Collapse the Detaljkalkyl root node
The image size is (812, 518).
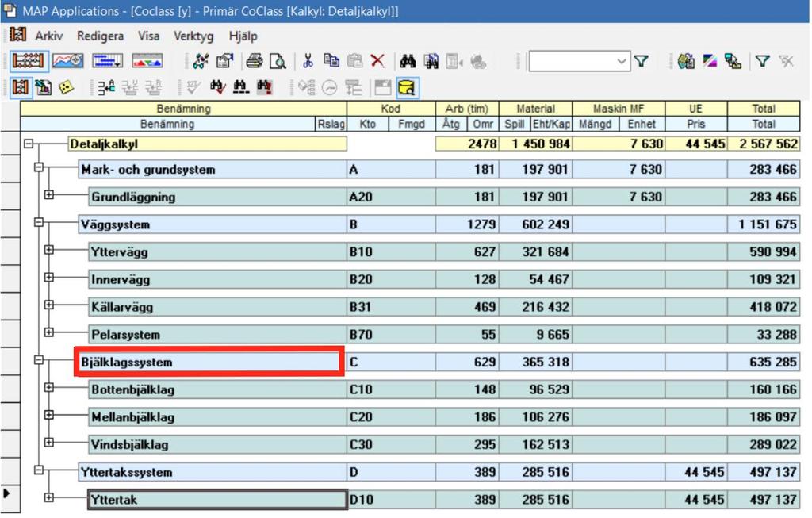[x=29, y=144]
